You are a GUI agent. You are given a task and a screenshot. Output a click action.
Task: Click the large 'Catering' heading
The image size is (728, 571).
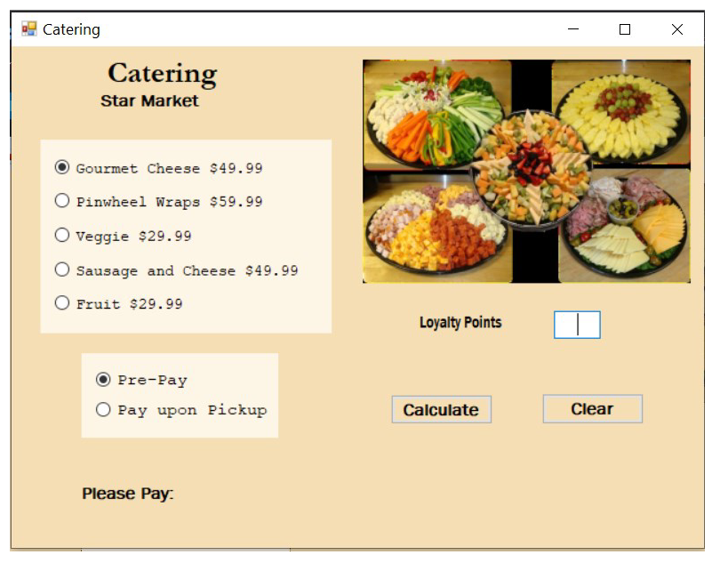(x=163, y=74)
